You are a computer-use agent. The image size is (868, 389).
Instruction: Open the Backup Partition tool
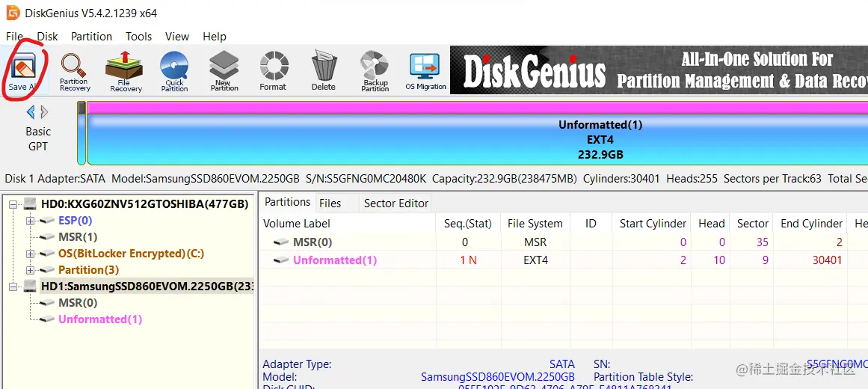[375, 71]
